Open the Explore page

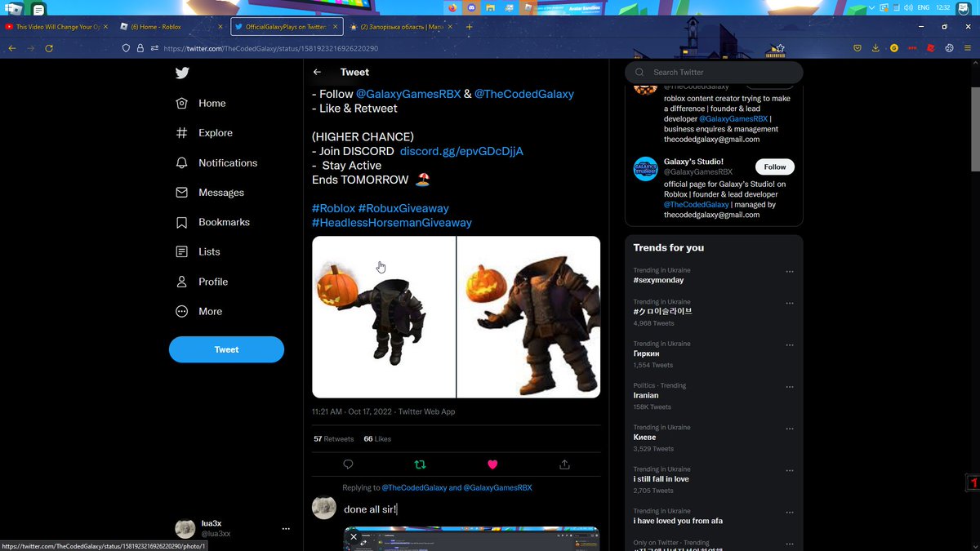point(204,132)
